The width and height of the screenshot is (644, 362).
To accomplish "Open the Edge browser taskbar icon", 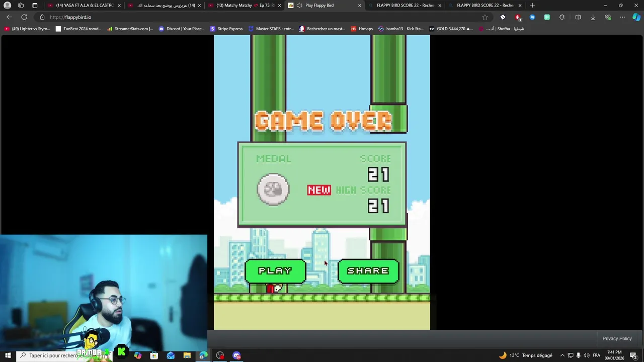I will tap(203, 355).
